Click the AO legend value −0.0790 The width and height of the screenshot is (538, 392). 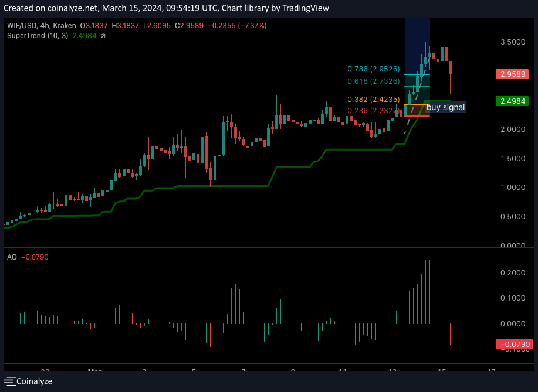[x=35, y=257]
